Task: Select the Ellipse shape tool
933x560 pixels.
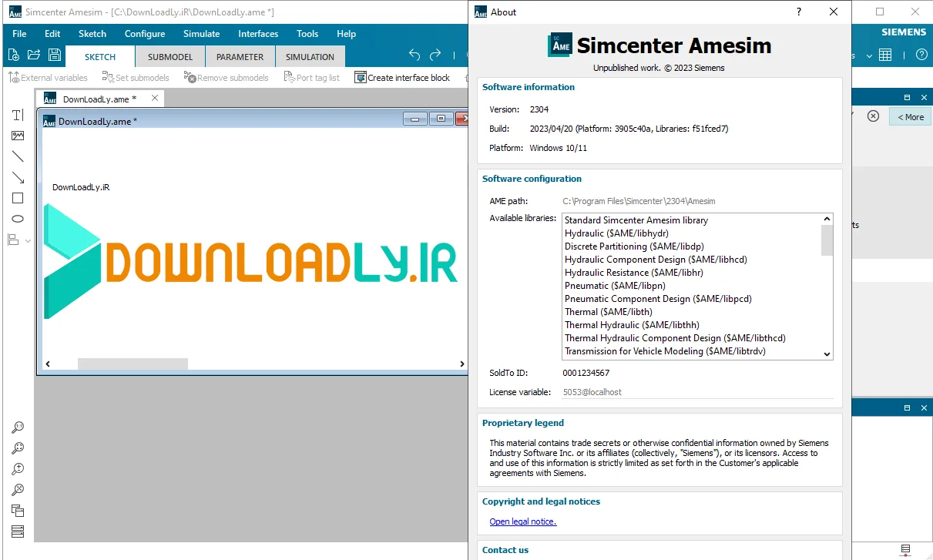Action: pos(17,219)
